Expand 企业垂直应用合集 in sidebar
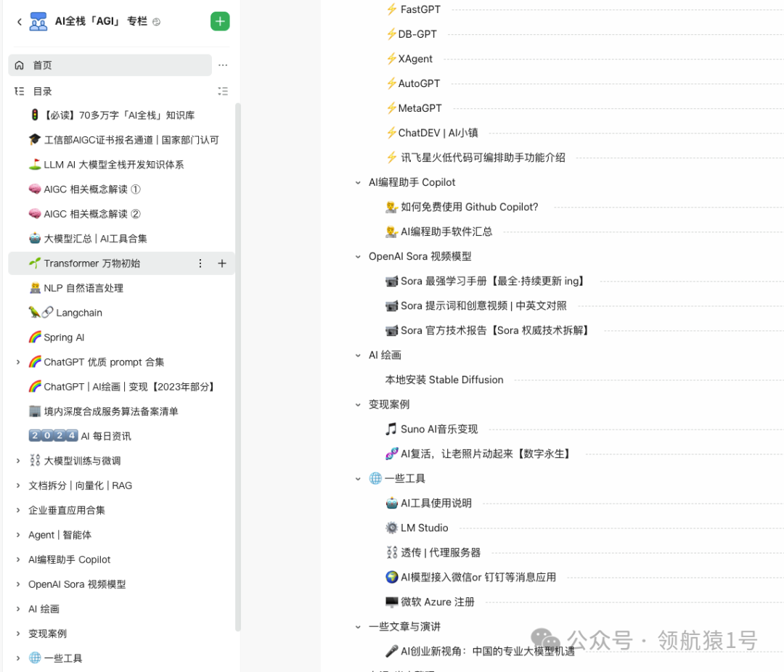784x672 pixels. (18, 510)
